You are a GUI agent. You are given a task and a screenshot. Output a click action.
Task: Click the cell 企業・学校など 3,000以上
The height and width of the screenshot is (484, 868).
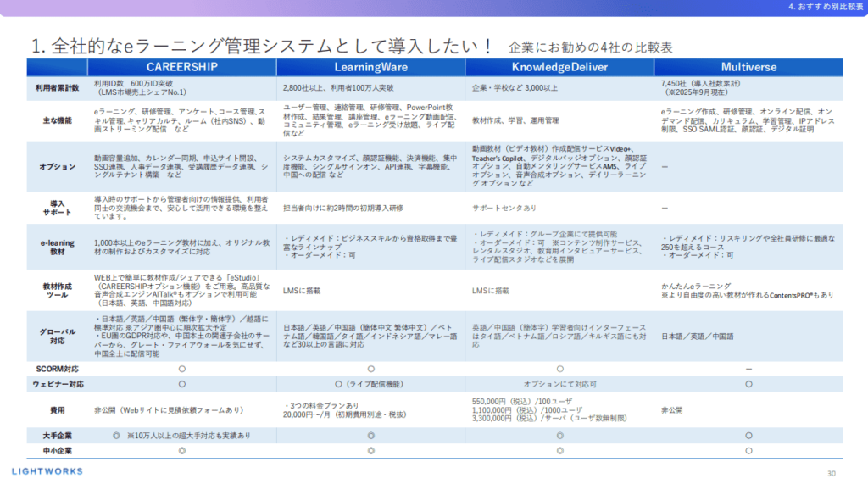pos(515,88)
